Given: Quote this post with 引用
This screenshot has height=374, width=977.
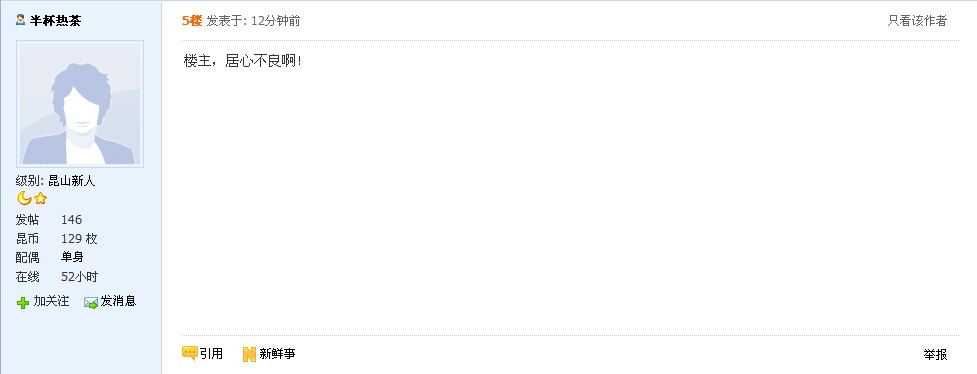Looking at the screenshot, I should point(212,354).
